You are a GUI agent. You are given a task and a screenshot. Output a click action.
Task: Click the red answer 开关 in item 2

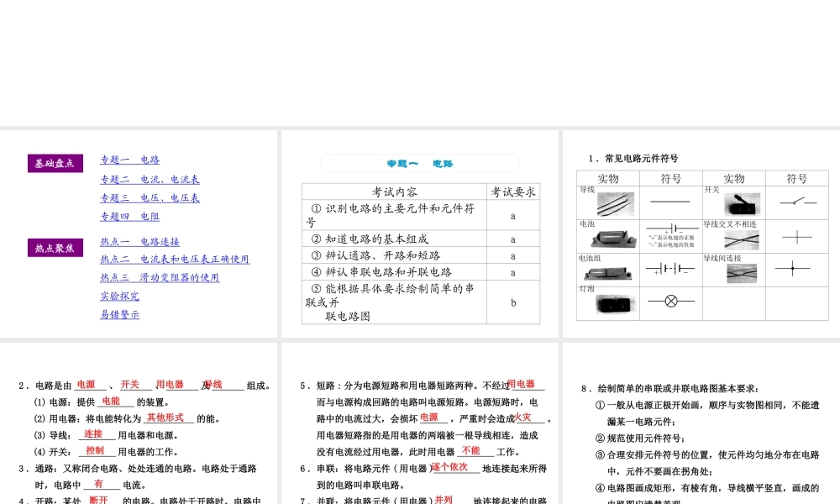tap(129, 385)
